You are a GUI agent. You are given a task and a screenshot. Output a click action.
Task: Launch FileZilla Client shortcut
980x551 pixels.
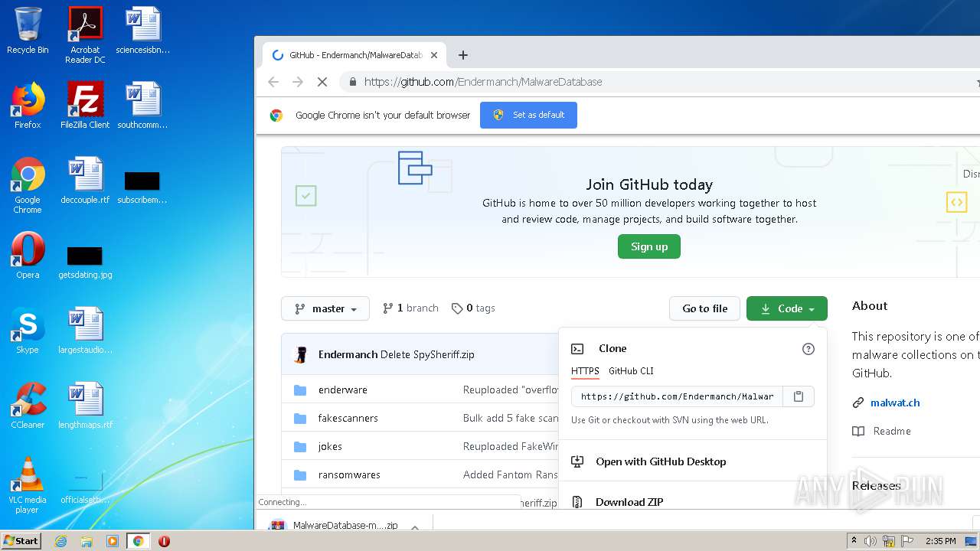(85, 106)
